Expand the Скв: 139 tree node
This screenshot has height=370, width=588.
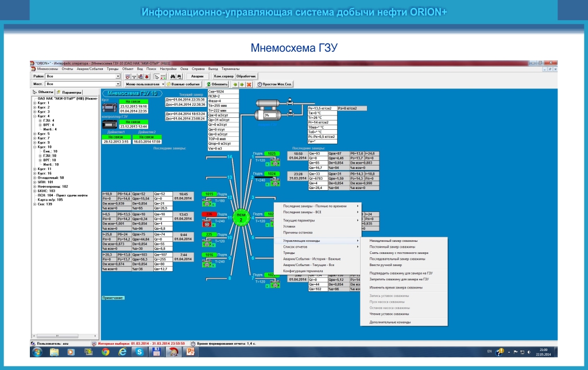pos(35,204)
